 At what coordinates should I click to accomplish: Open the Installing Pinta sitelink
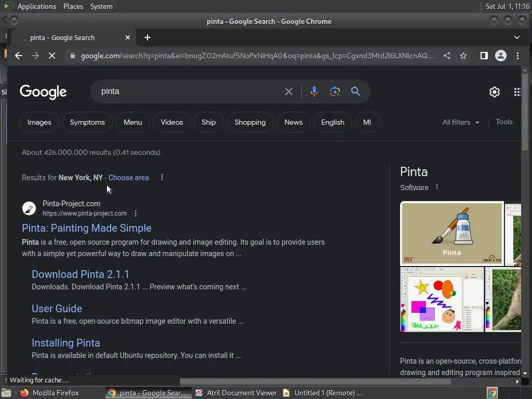click(x=66, y=343)
